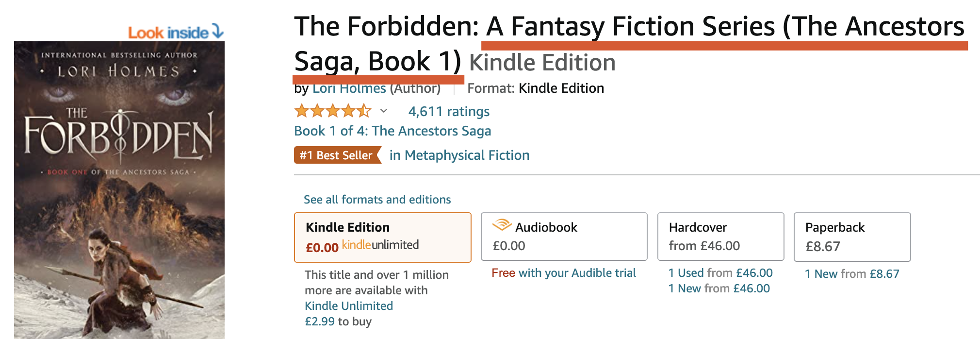Viewport: 980px width, 339px height.
Task: Click The Forbidden book cover image
Action: (119, 190)
